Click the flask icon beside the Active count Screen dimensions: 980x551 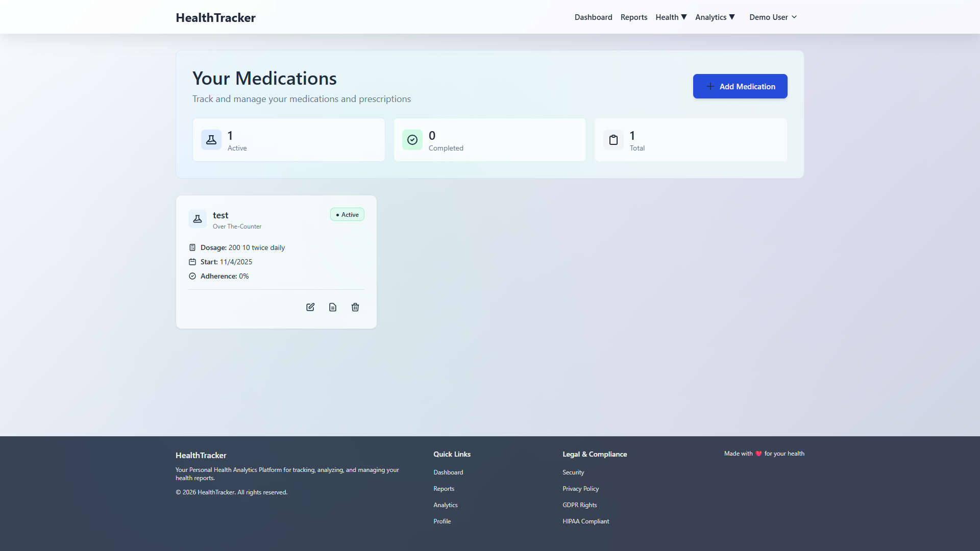point(211,139)
